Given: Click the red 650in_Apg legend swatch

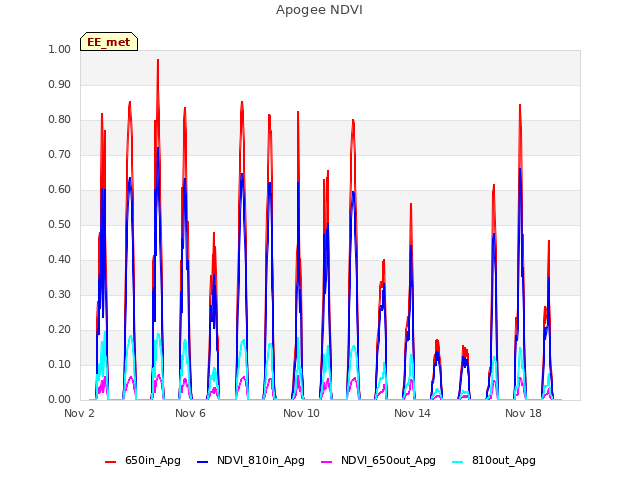Looking at the screenshot, I should point(111,462).
